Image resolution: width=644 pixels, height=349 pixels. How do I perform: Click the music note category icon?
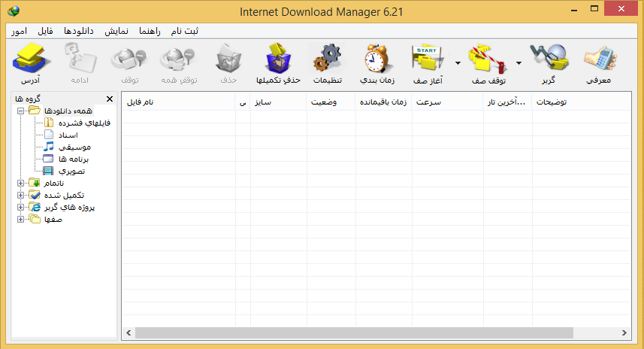[48, 147]
